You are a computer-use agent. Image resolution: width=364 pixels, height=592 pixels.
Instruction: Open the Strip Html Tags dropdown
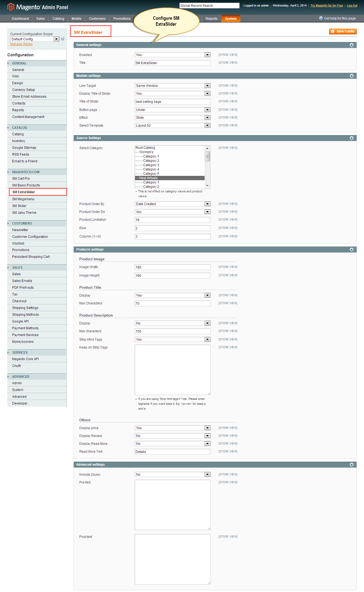tap(173, 340)
